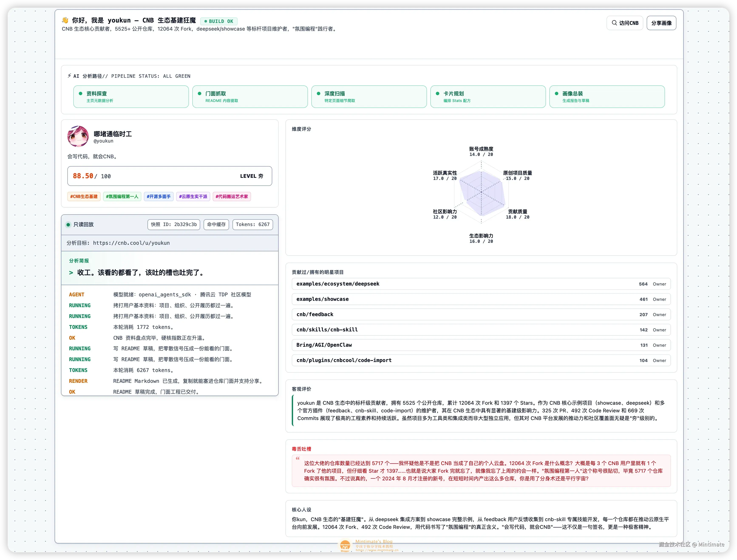The width and height of the screenshot is (737, 560).
Task: Open the cnb/feedback project
Action: [481, 315]
